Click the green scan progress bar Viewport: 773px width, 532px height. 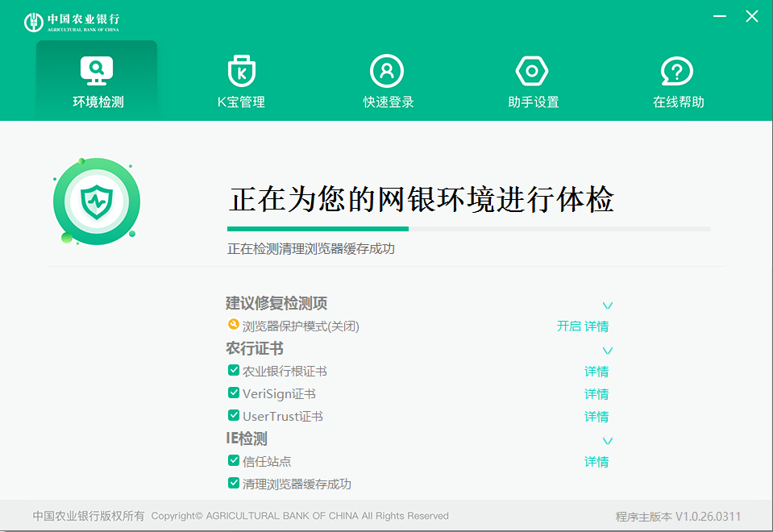click(318, 229)
